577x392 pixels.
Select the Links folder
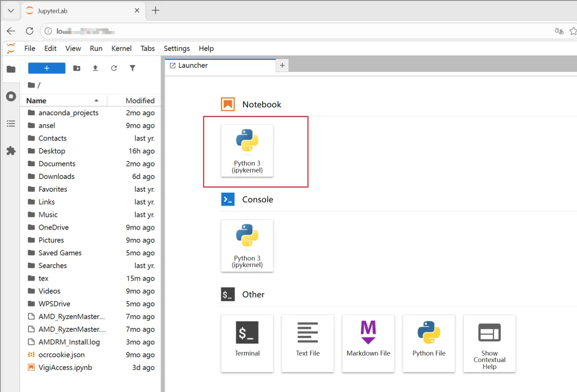[91, 202]
